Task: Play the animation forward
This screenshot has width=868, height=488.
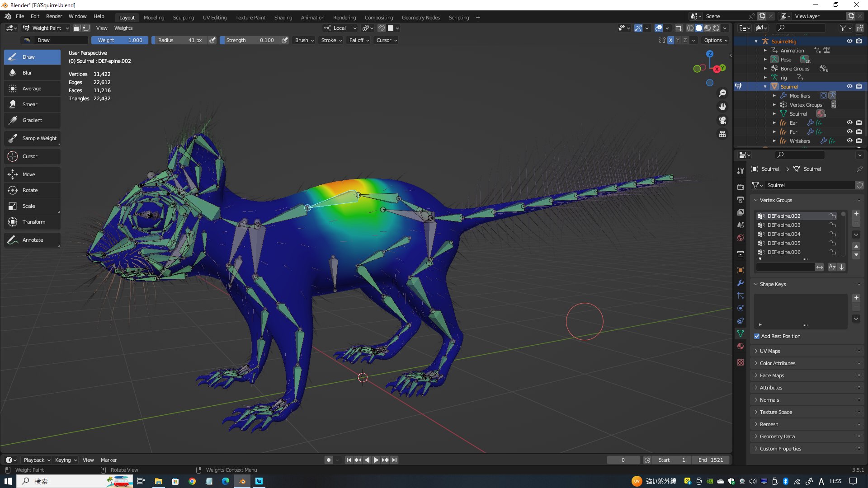Action: (376, 460)
